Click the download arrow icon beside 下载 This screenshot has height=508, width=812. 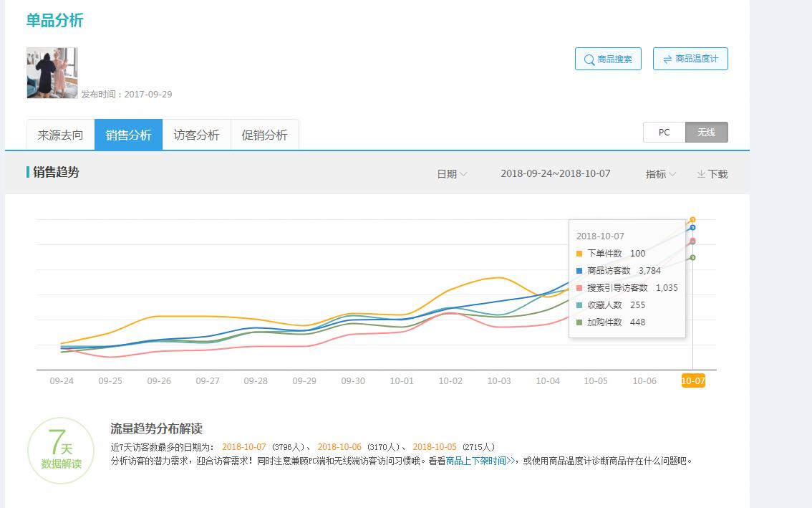(701, 174)
